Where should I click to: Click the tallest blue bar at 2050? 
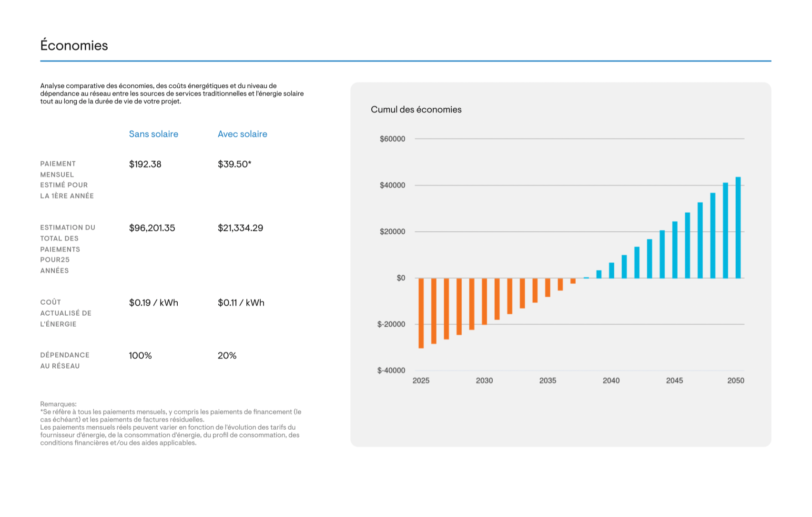[x=738, y=227]
